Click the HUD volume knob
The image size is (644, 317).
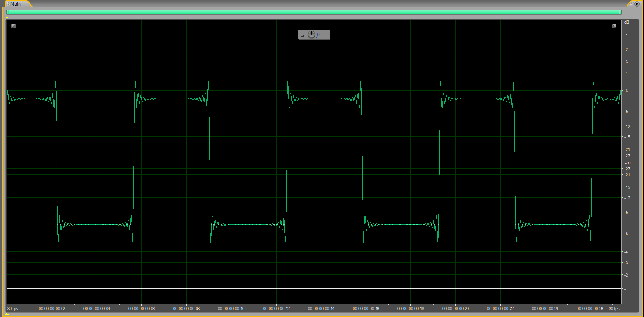311,34
